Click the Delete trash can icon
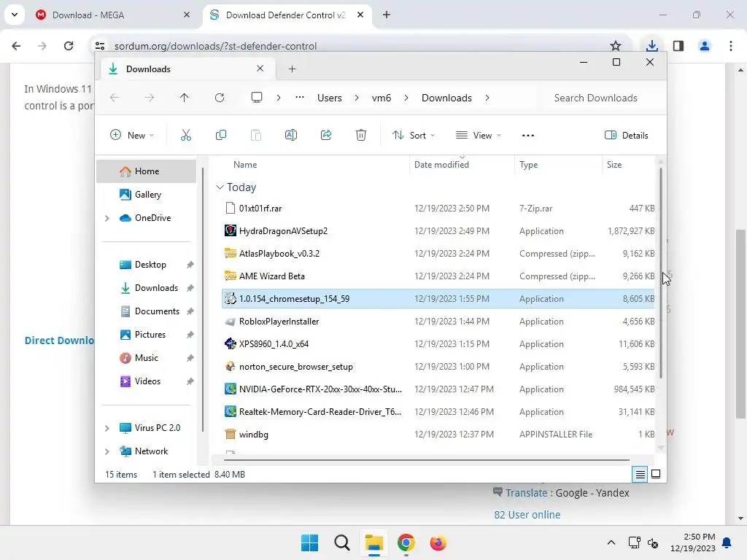 [x=361, y=135]
